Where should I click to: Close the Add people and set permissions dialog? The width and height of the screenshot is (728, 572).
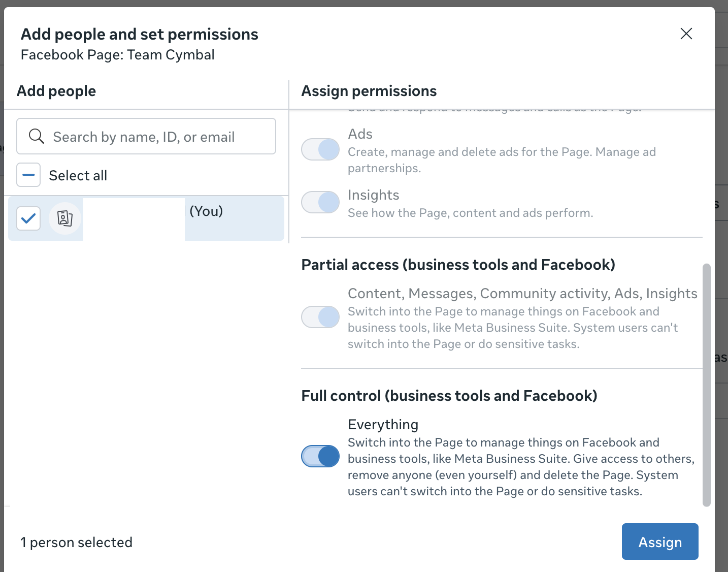[x=686, y=34]
